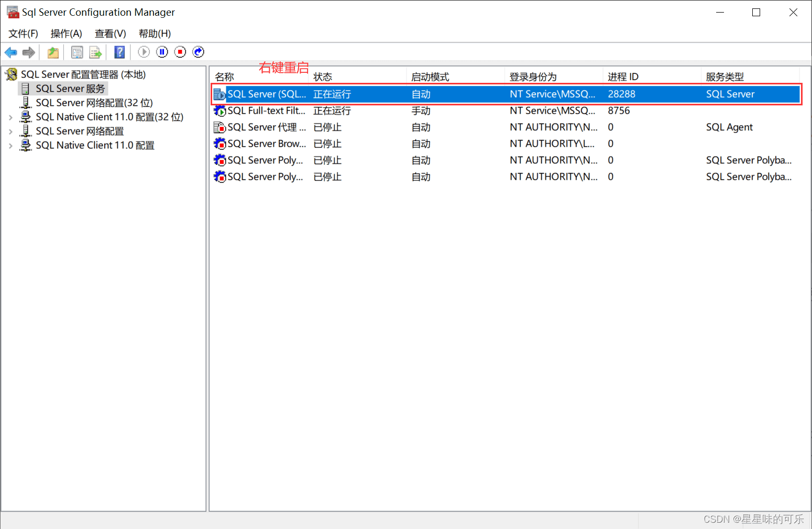812x529 pixels.
Task: Click the SQL Server Brow... service icon
Action: tap(220, 144)
